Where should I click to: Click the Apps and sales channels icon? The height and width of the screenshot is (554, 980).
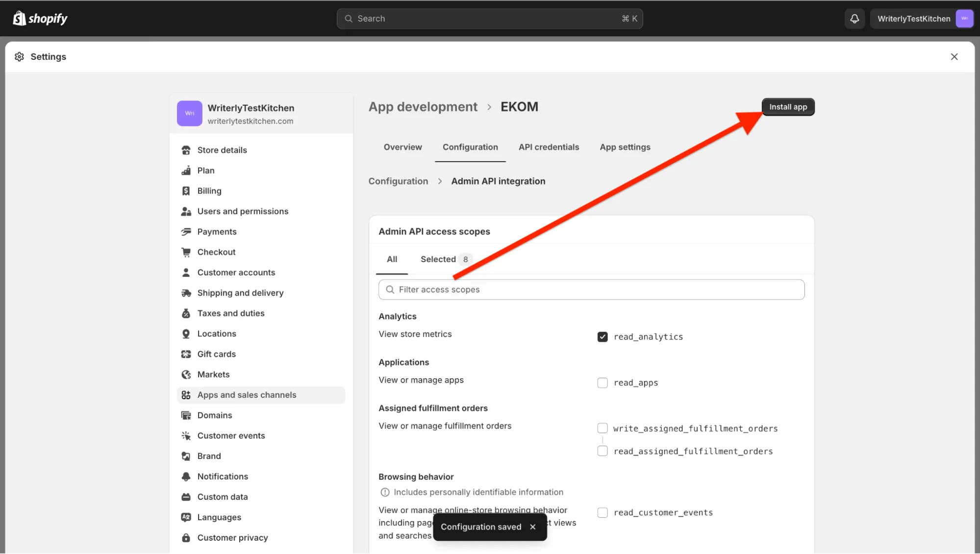186,395
